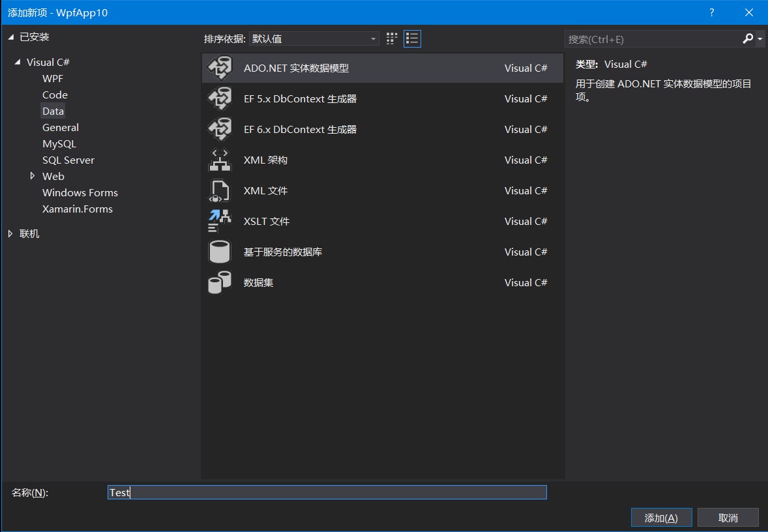Expand the 联机 tree node
The height and width of the screenshot is (532, 768).
point(10,233)
